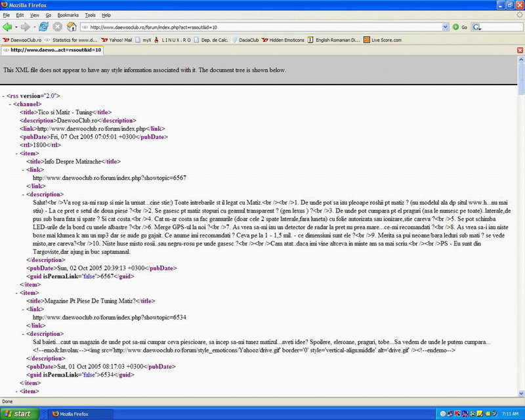The width and height of the screenshot is (525, 420).
Task: Click the Firefox throbber activity icon
Action: click(x=519, y=14)
